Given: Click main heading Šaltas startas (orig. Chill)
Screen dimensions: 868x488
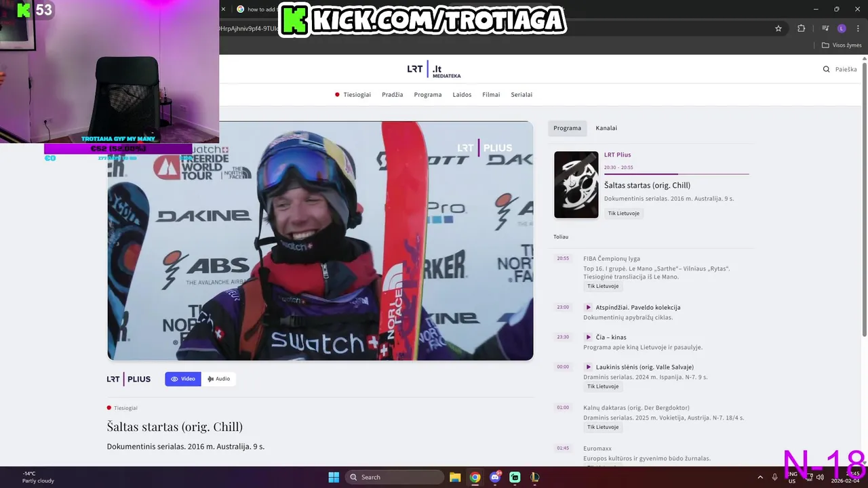Looking at the screenshot, I should click(175, 427).
